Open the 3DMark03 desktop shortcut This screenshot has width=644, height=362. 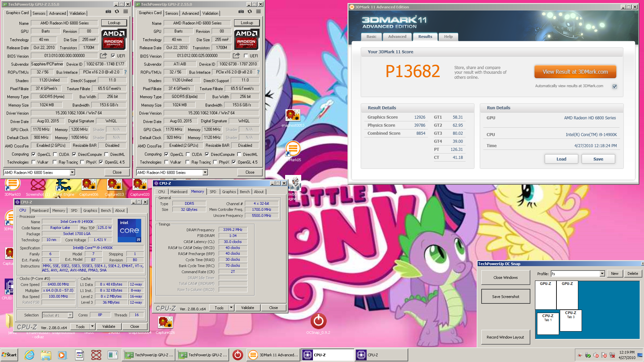[12, 187]
